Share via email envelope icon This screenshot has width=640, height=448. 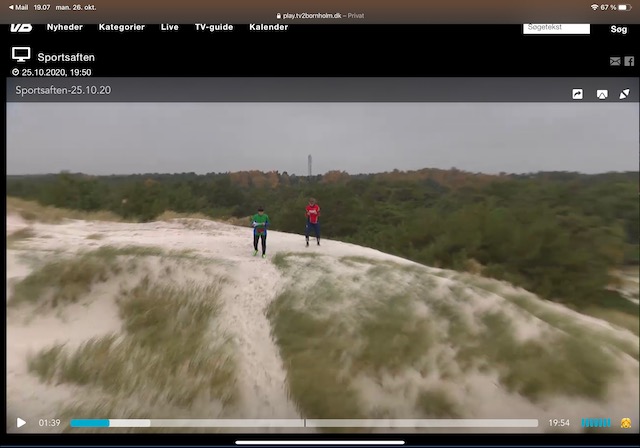[x=615, y=61]
